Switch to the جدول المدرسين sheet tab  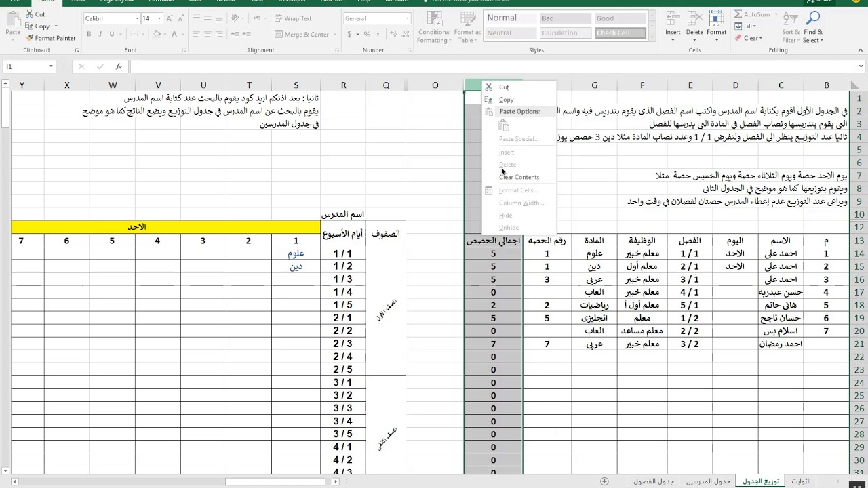(708, 481)
